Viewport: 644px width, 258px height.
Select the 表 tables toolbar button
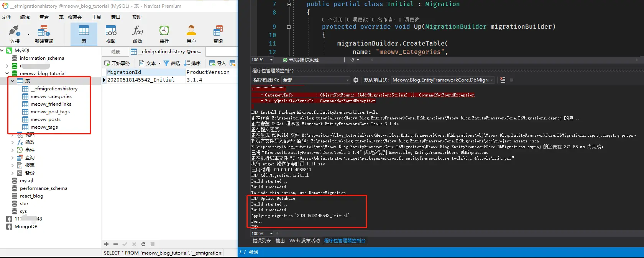[x=84, y=34]
